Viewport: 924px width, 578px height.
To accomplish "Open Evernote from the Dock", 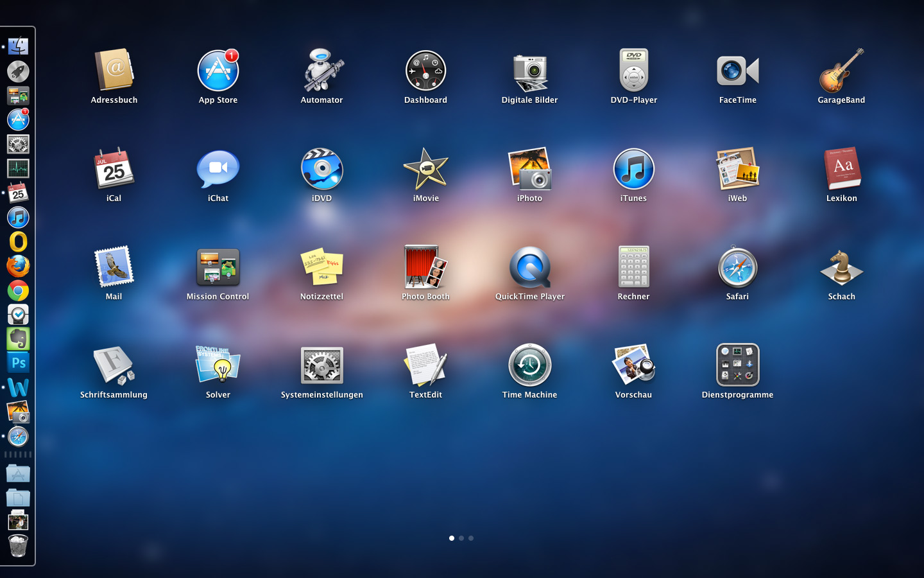I will pyautogui.click(x=18, y=339).
